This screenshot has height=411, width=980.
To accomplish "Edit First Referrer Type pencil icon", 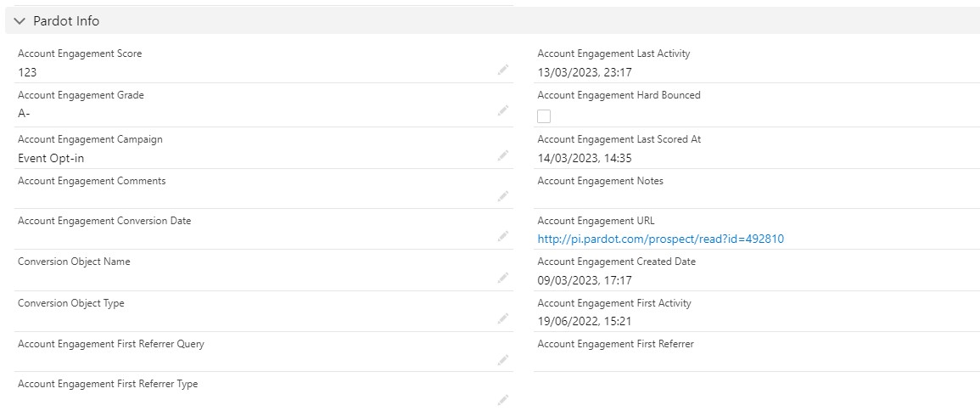I will pos(503,400).
